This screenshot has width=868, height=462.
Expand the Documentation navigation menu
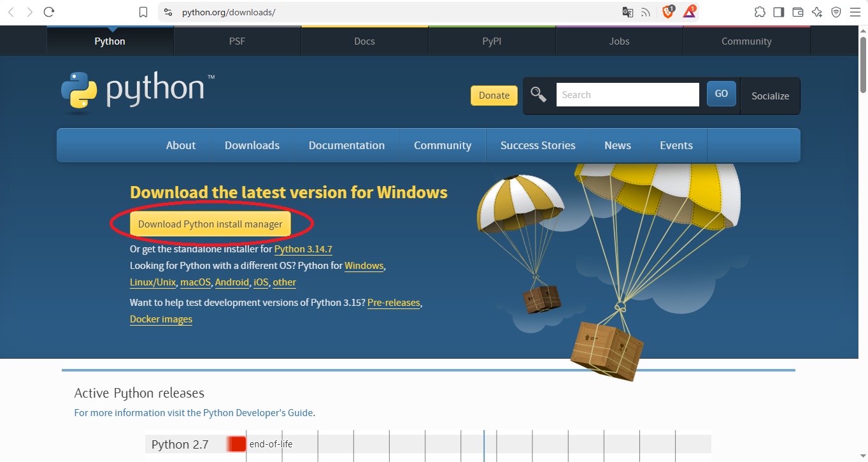coord(346,145)
